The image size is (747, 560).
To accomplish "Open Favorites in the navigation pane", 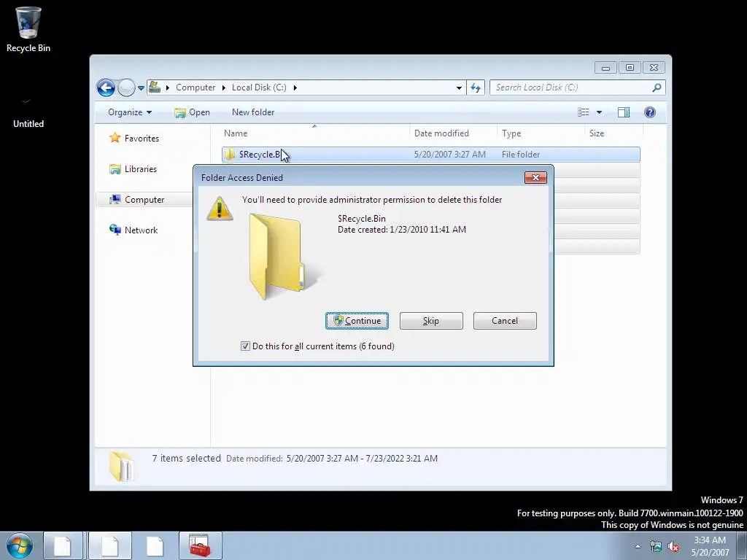I will pyautogui.click(x=142, y=138).
